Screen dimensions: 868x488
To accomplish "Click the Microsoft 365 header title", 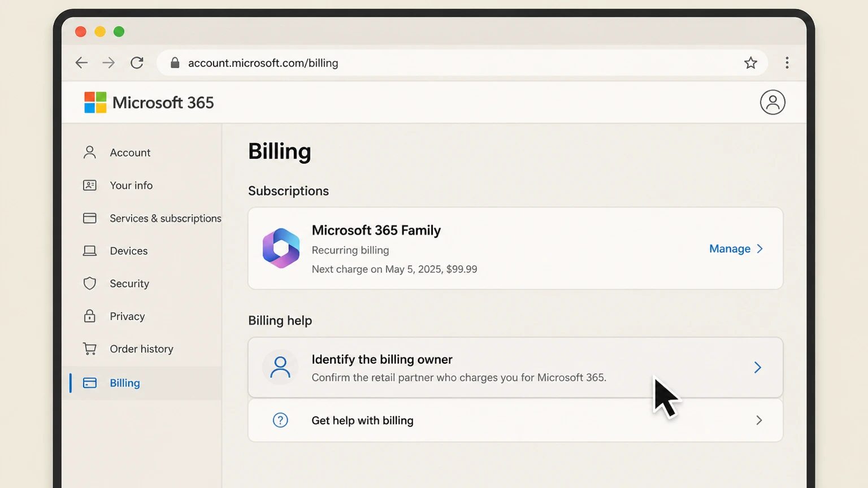I will pos(163,102).
